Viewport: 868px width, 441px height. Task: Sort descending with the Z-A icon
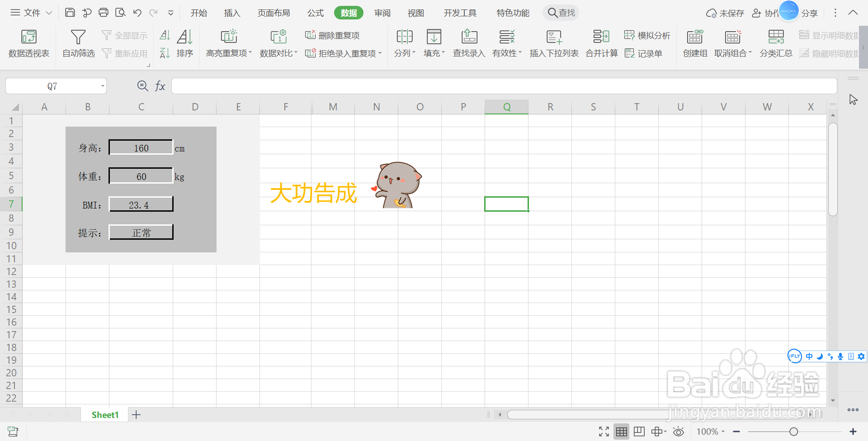[165, 53]
